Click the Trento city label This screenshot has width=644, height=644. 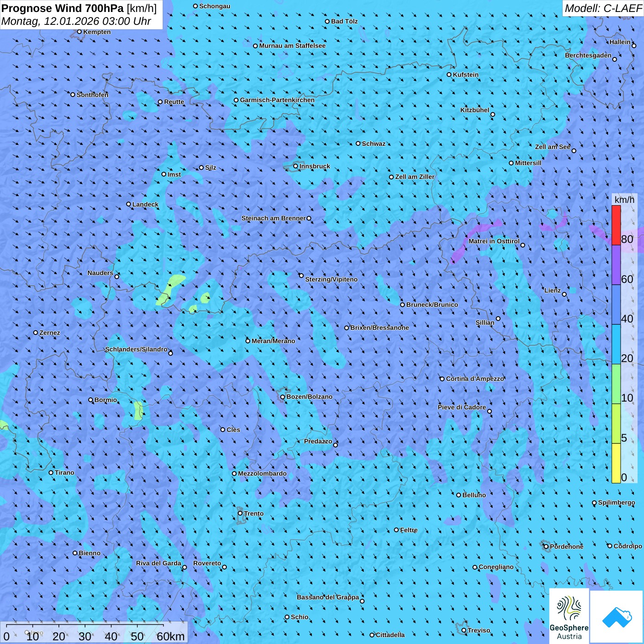click(254, 513)
